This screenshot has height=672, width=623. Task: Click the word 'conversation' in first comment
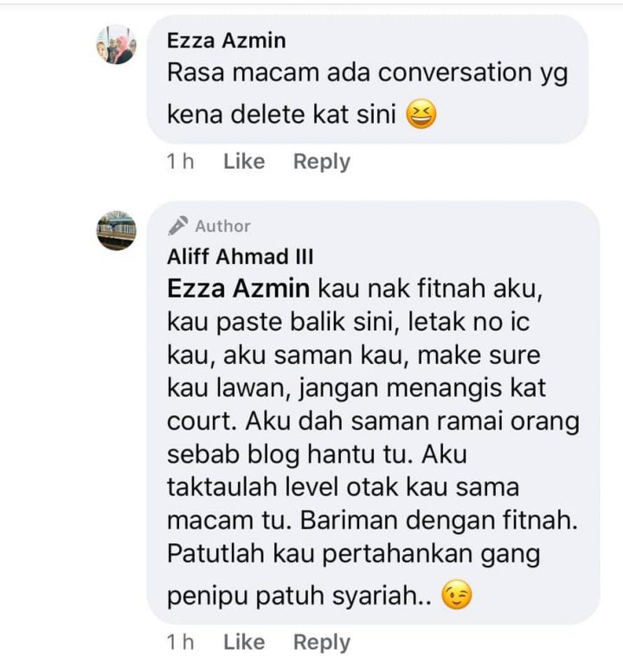(454, 72)
